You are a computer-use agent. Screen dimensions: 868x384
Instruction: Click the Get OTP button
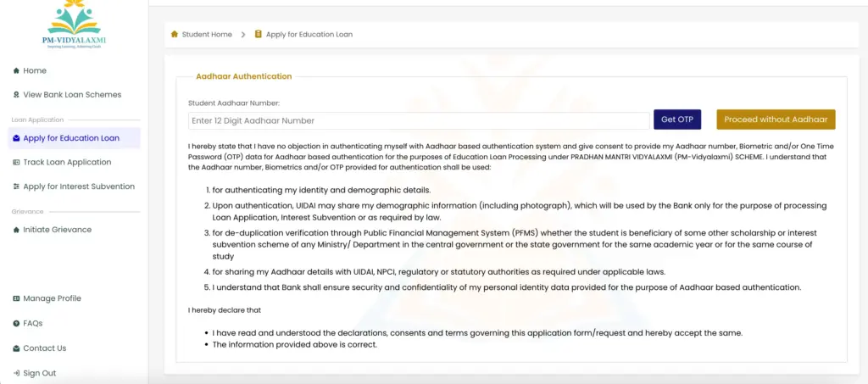(x=677, y=120)
